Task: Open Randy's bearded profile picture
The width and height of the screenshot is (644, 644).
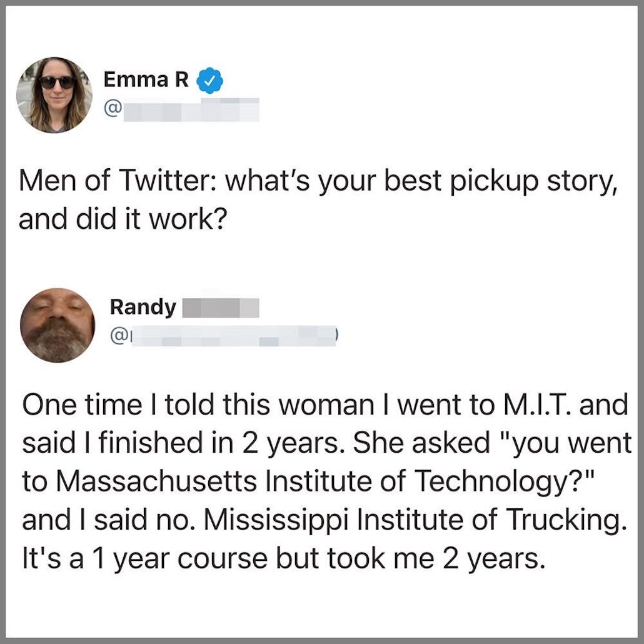Action: (x=57, y=325)
